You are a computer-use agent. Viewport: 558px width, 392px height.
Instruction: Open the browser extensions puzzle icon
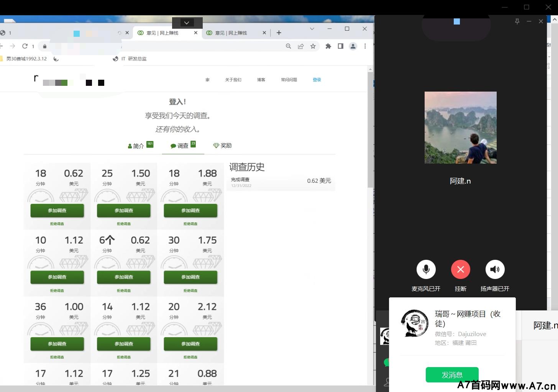point(328,46)
